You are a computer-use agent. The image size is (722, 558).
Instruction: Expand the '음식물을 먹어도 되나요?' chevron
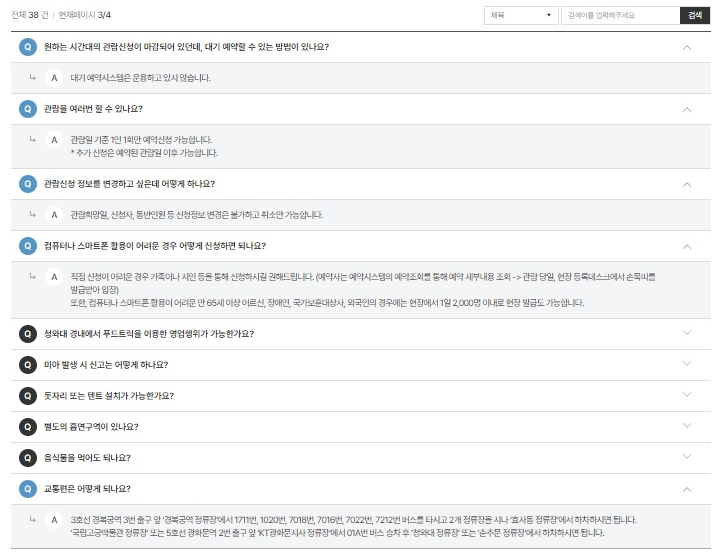click(687, 456)
